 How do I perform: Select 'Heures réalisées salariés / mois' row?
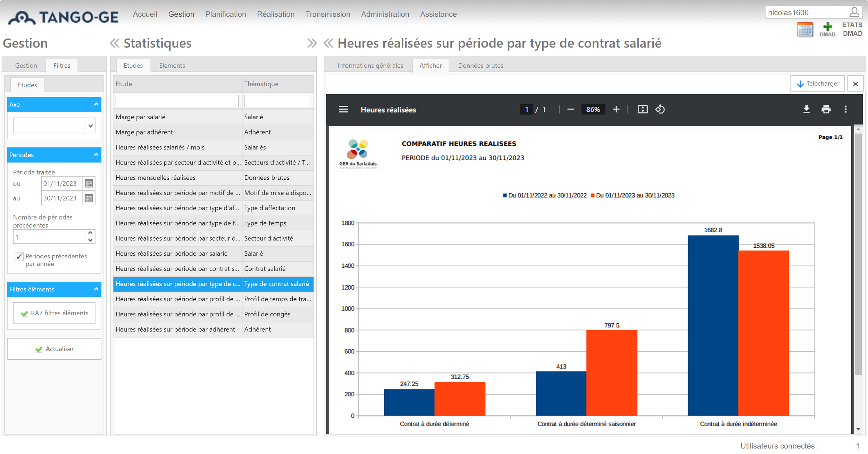click(213, 147)
